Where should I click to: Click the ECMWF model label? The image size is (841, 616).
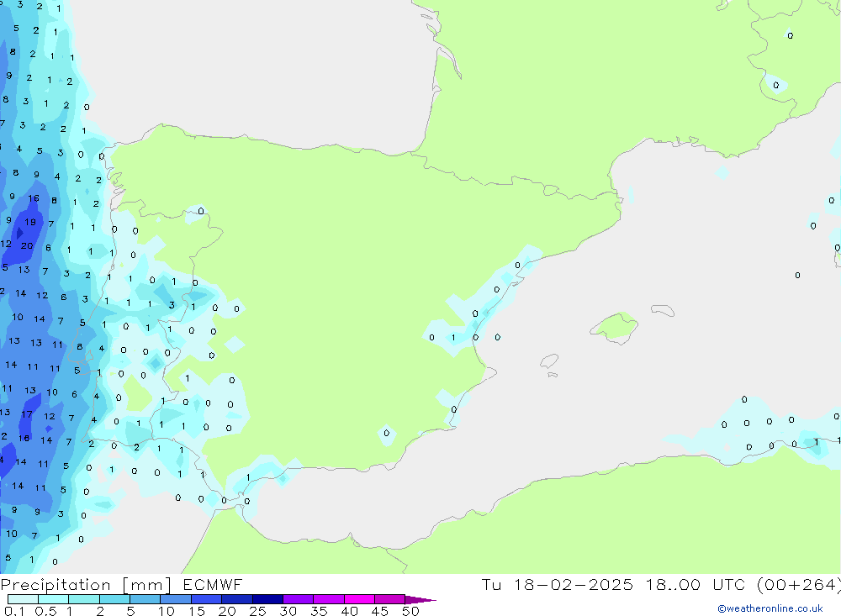pos(213,584)
